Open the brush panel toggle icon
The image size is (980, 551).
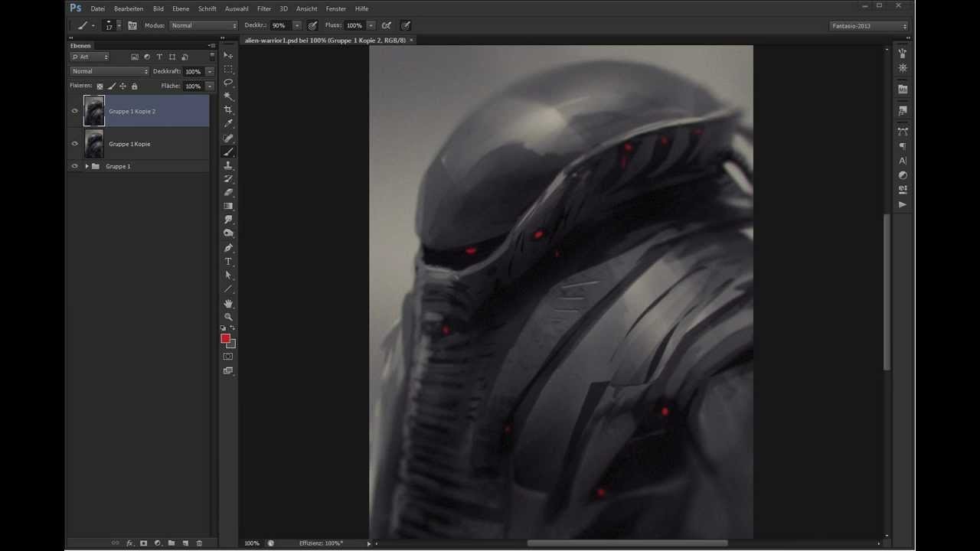(132, 25)
